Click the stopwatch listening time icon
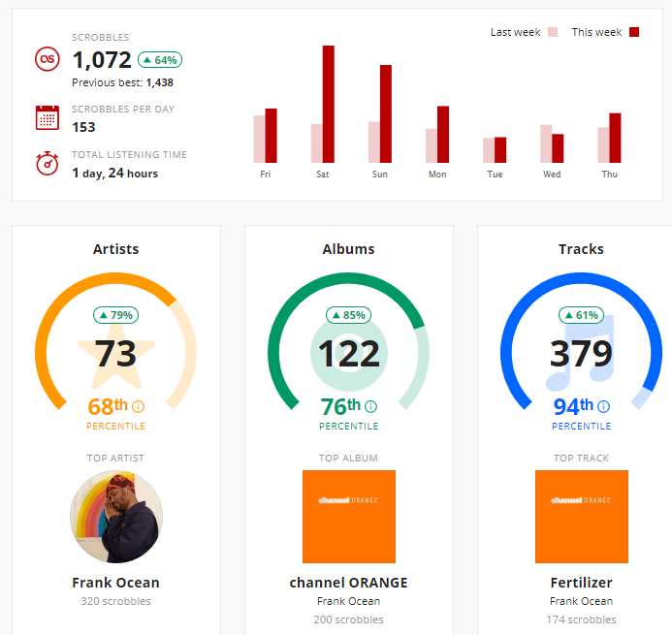Screen dimensions: 672x635 point(48,163)
